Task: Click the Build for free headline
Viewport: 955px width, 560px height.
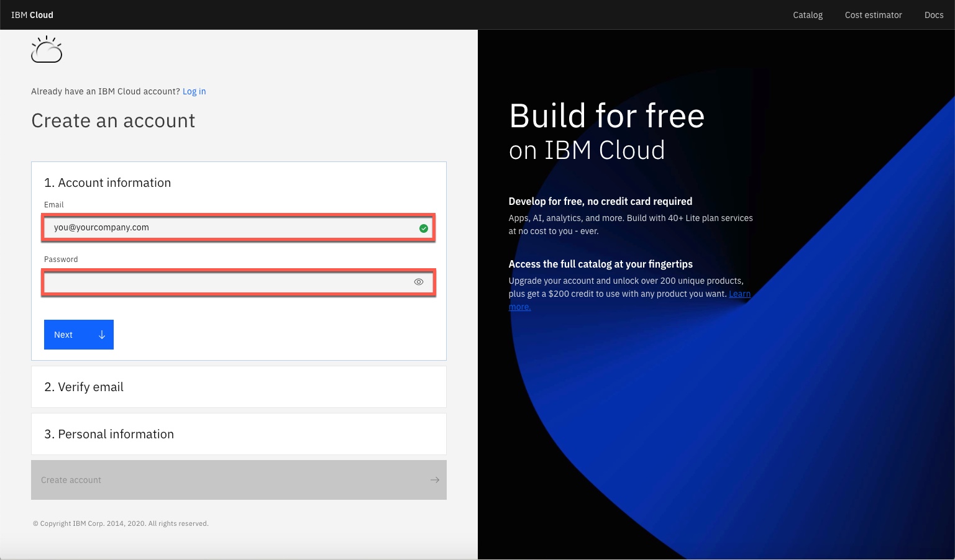Action: pyautogui.click(x=606, y=116)
